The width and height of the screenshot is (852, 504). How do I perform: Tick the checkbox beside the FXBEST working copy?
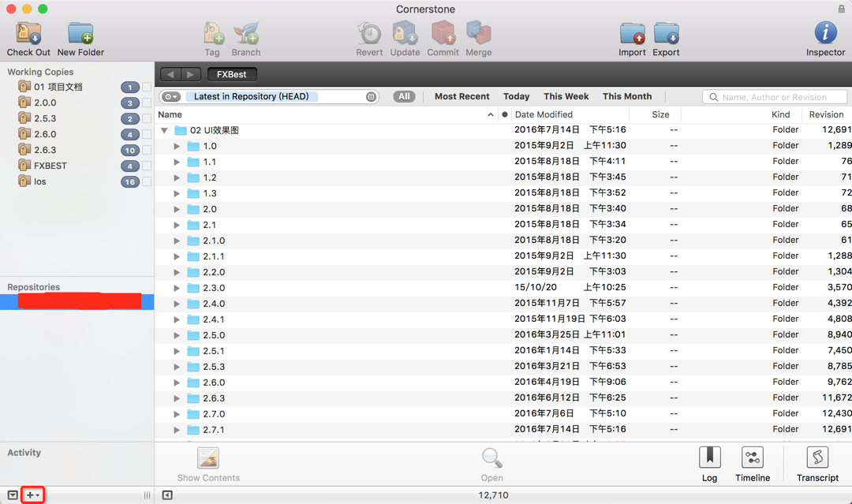click(x=147, y=166)
